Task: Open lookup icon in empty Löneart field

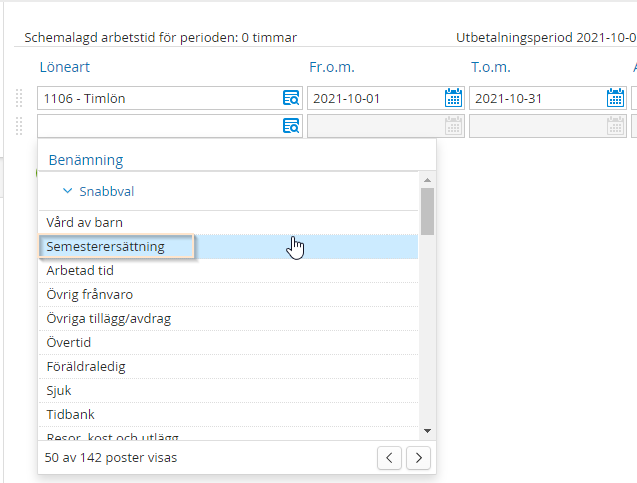Action: point(291,126)
